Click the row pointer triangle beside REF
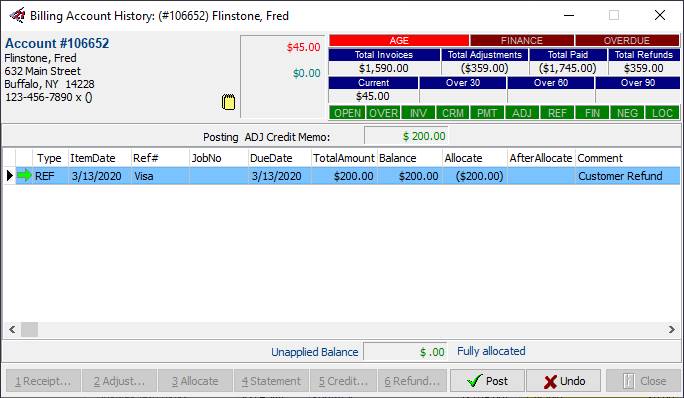 10,175
